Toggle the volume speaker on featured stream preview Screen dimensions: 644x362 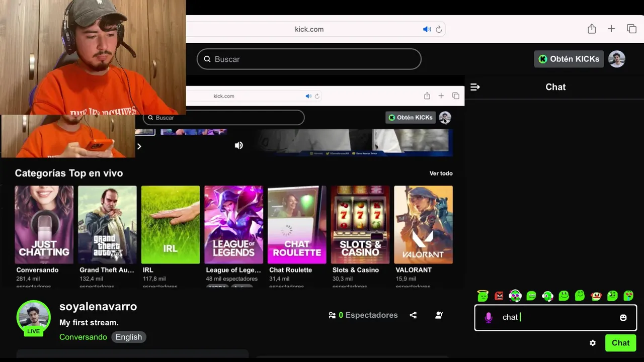click(x=239, y=145)
